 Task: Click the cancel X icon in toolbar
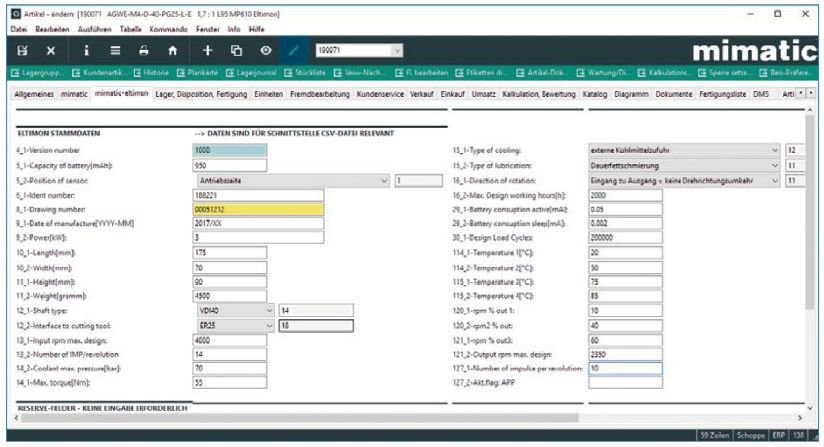(x=50, y=50)
